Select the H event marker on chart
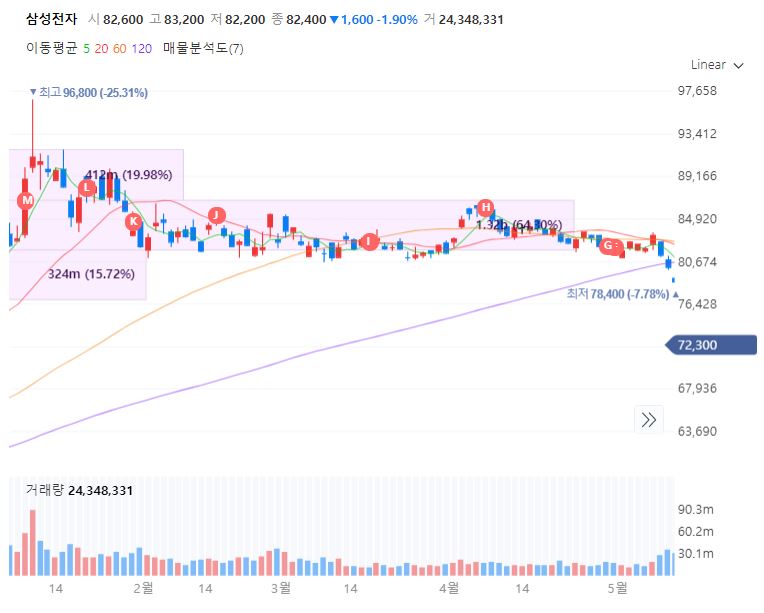The width and height of the screenshot is (764, 613). pyautogui.click(x=485, y=208)
